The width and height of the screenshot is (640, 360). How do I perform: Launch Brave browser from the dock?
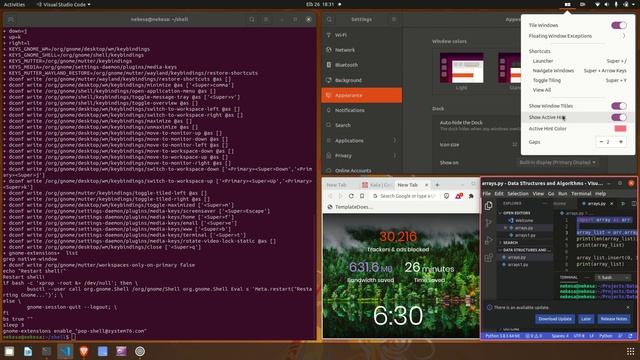click(x=84, y=351)
